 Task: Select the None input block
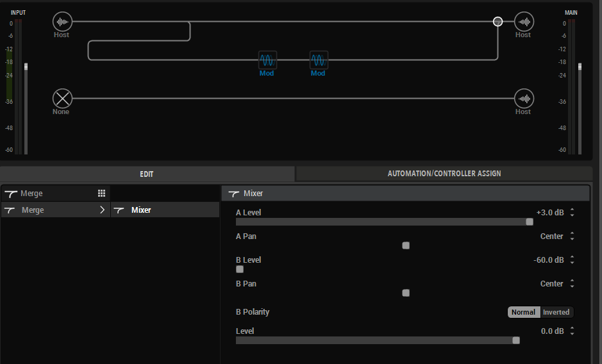[62, 99]
